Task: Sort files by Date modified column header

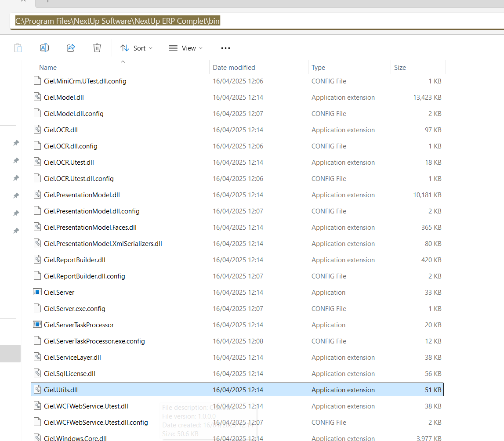Action: (234, 68)
